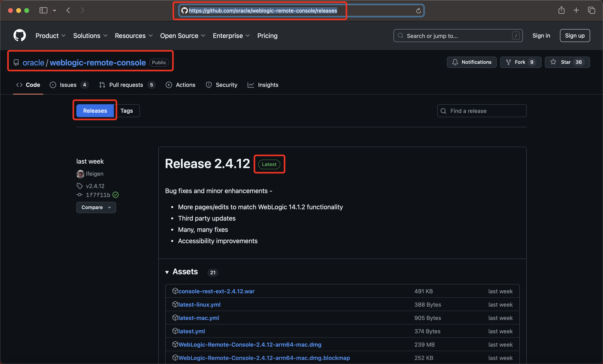Open the Notifications bell button
The height and width of the screenshot is (364, 603).
tap(471, 62)
